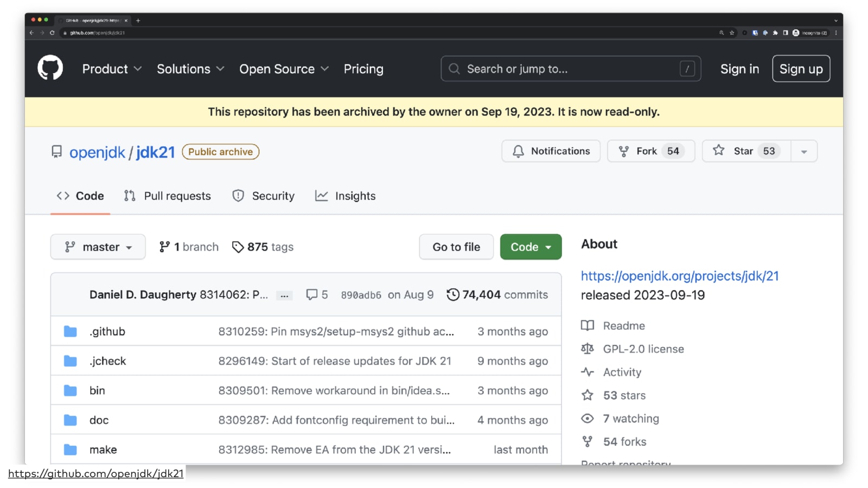Open commit 8309287 Add fontconfig message
The image size is (868, 488).
pos(336,420)
